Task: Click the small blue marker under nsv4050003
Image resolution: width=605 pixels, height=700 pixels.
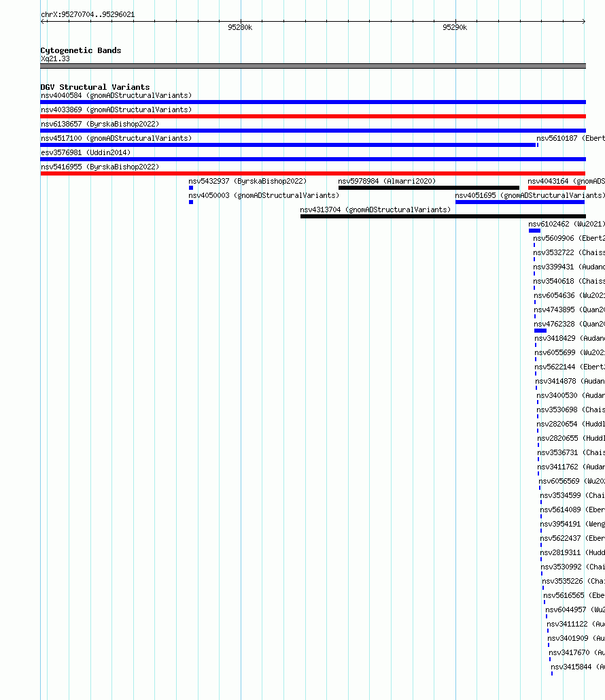Action: pos(191,202)
